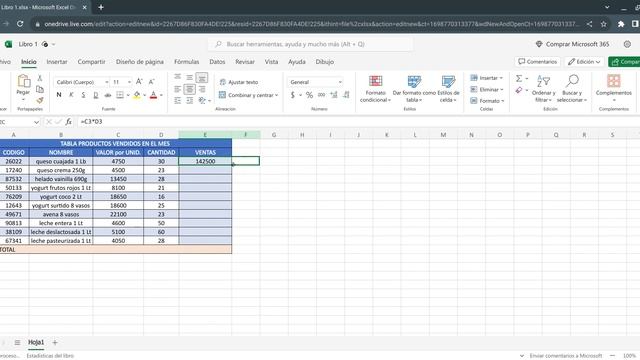Click in the Buscar herramientas search box
The width and height of the screenshot is (640, 360).
coord(310,44)
